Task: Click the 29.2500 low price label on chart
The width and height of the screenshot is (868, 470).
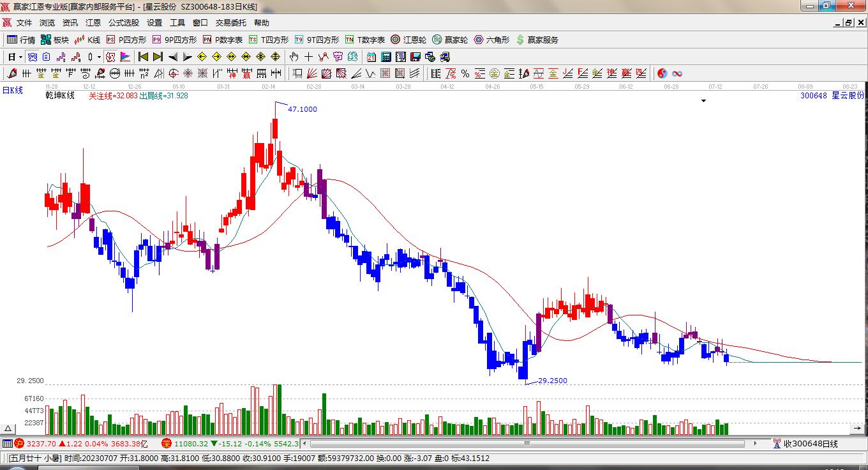Action: [552, 381]
